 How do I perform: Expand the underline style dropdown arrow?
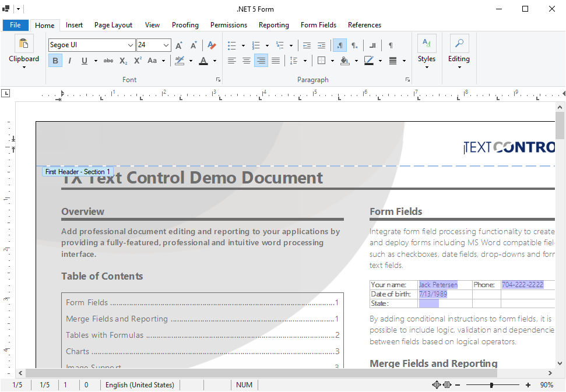[96, 61]
